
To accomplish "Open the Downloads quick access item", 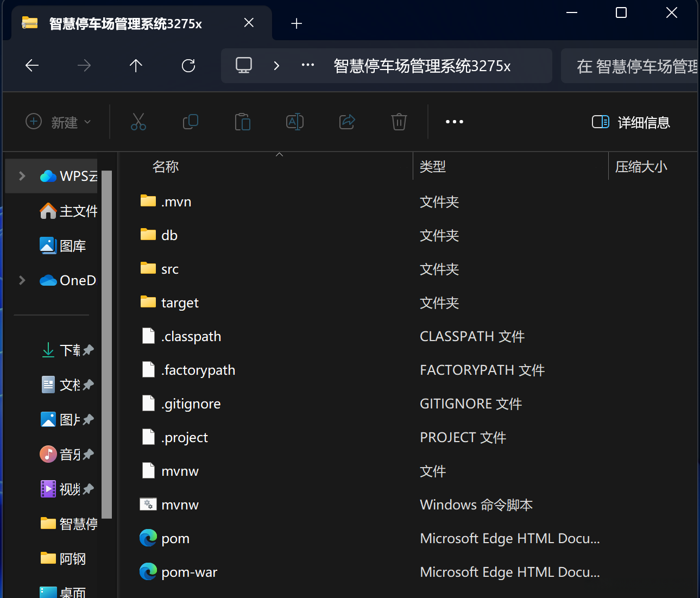I will (x=61, y=350).
